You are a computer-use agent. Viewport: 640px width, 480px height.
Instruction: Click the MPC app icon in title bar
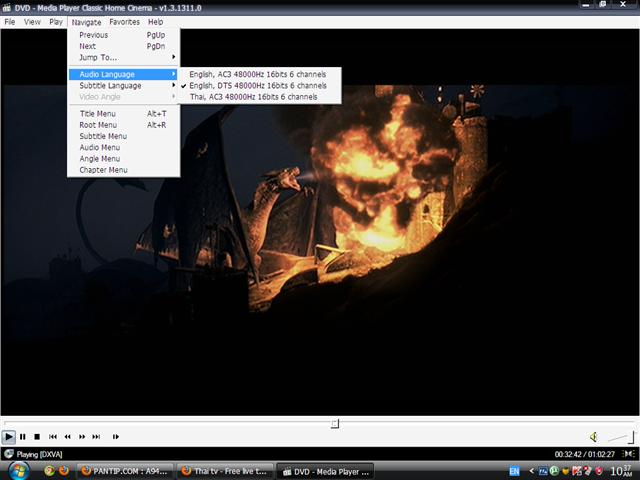click(7, 7)
